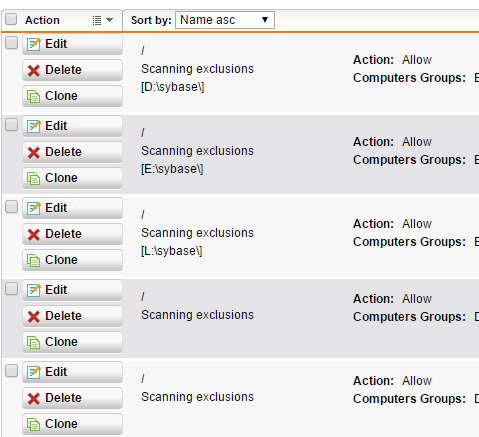Tick the select-all checkbox beside Action header
479x437 pixels.
point(11,19)
